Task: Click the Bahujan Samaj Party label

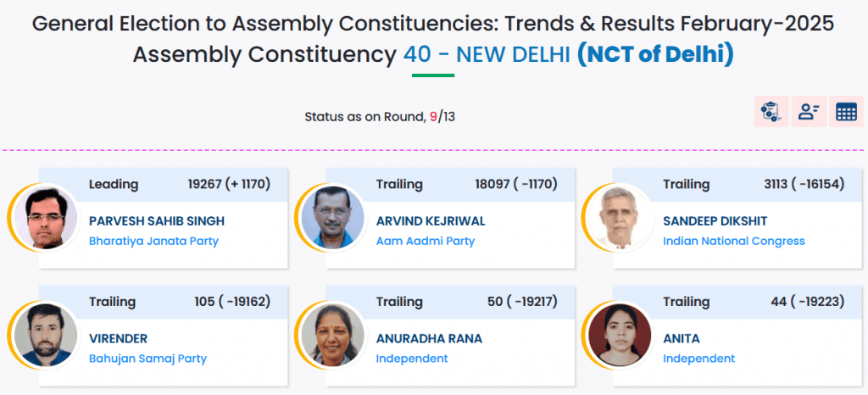Action: 147,359
